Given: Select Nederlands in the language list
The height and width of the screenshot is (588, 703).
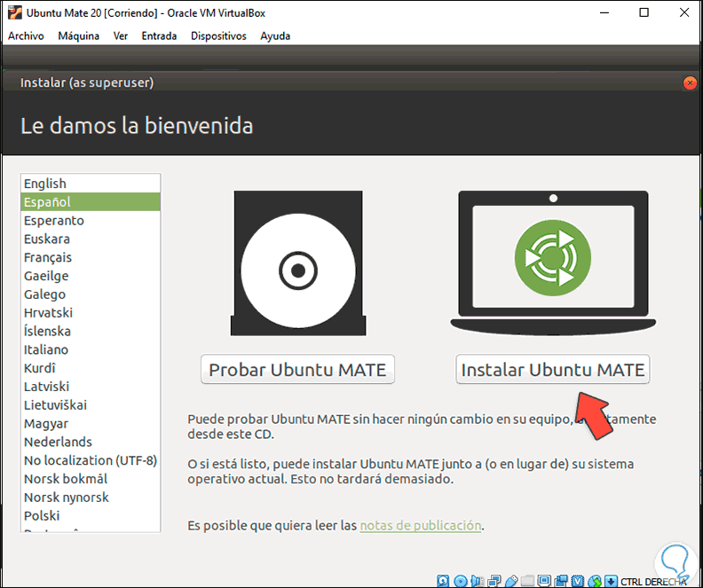Looking at the screenshot, I should pos(91,442).
